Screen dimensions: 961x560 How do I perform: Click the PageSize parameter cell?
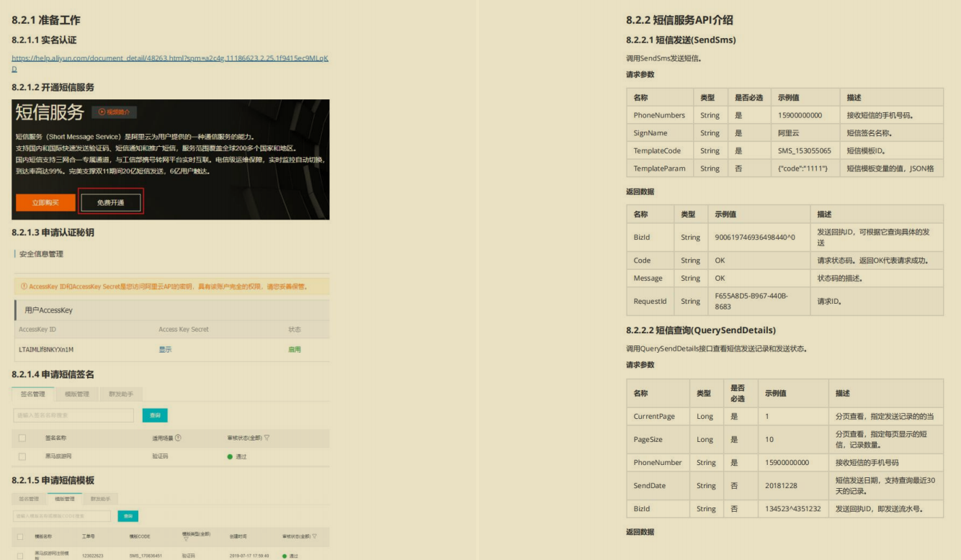point(658,439)
